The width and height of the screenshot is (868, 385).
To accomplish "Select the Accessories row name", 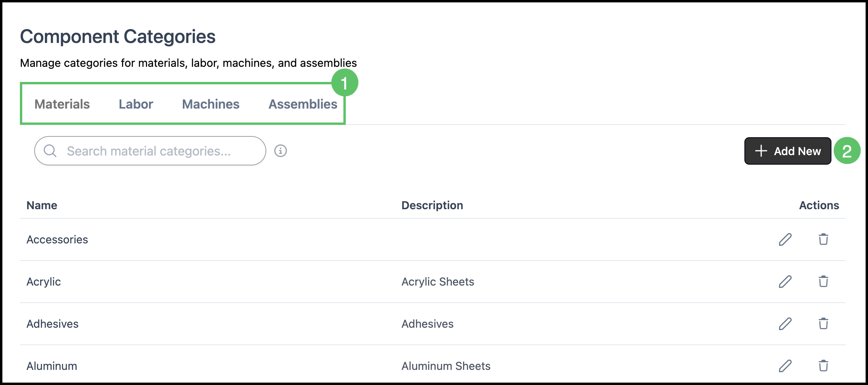I will (x=57, y=239).
